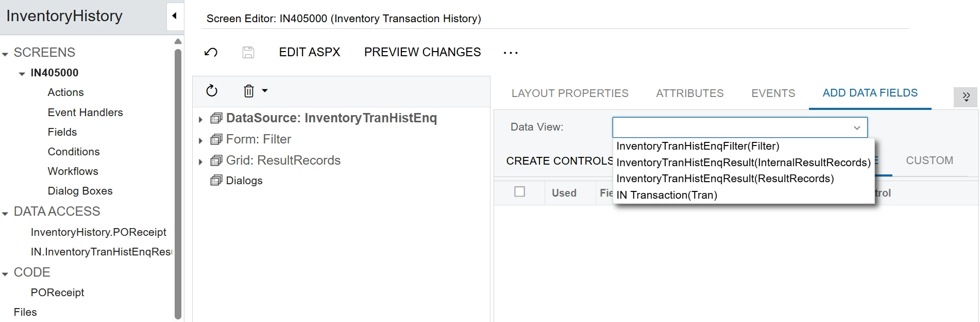Save the layout using the disk icon
The image size is (980, 322).
pos(248,52)
